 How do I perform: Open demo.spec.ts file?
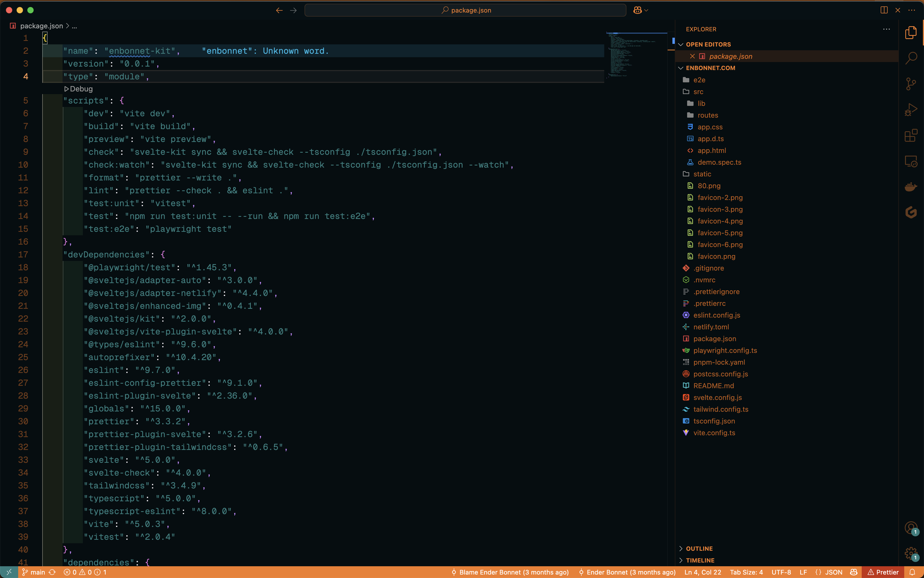[719, 163]
